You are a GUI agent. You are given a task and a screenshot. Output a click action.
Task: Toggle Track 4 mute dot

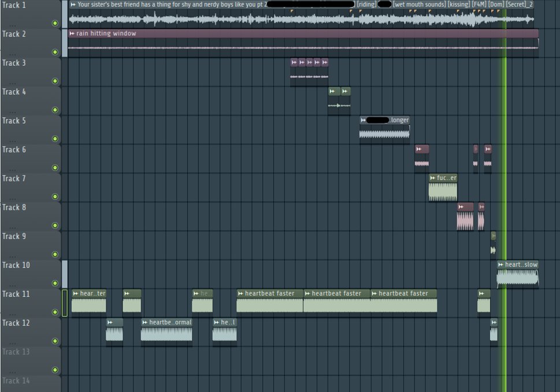[x=55, y=110]
